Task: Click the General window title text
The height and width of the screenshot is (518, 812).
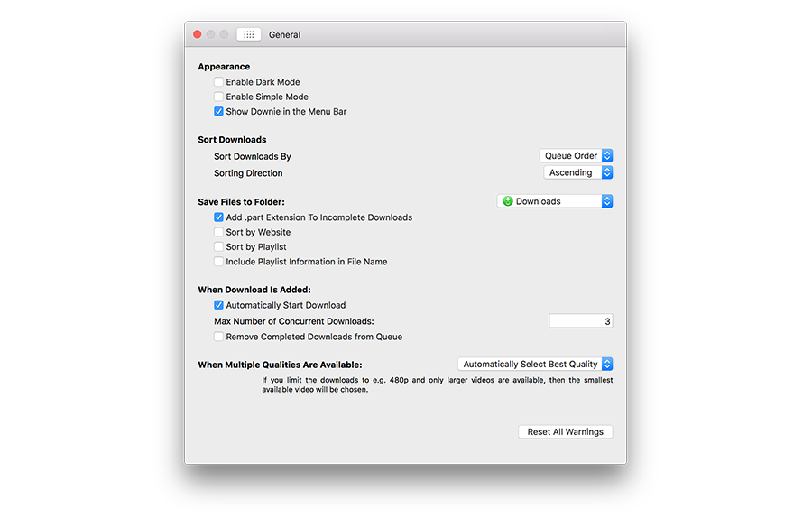Action: [284, 35]
